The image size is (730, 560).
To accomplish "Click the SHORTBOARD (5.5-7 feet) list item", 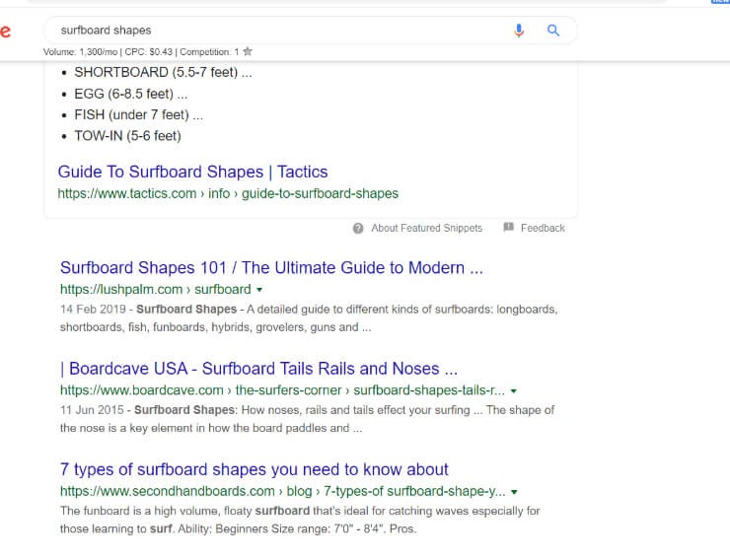I will 163,73.
